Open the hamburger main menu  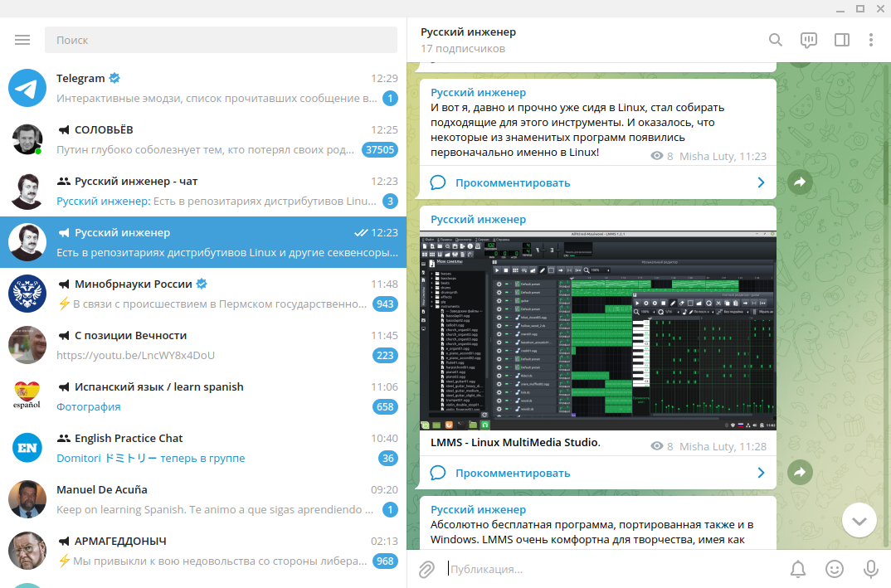tap(22, 40)
